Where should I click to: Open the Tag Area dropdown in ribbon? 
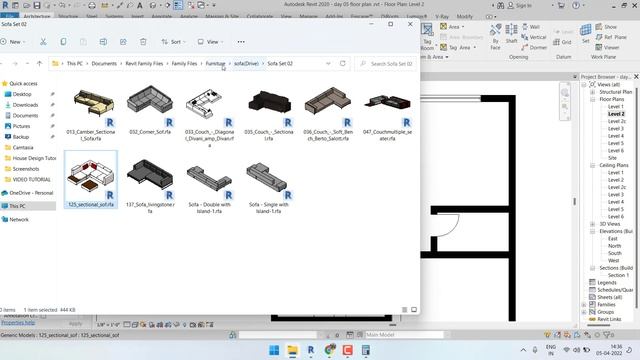click(475, 47)
